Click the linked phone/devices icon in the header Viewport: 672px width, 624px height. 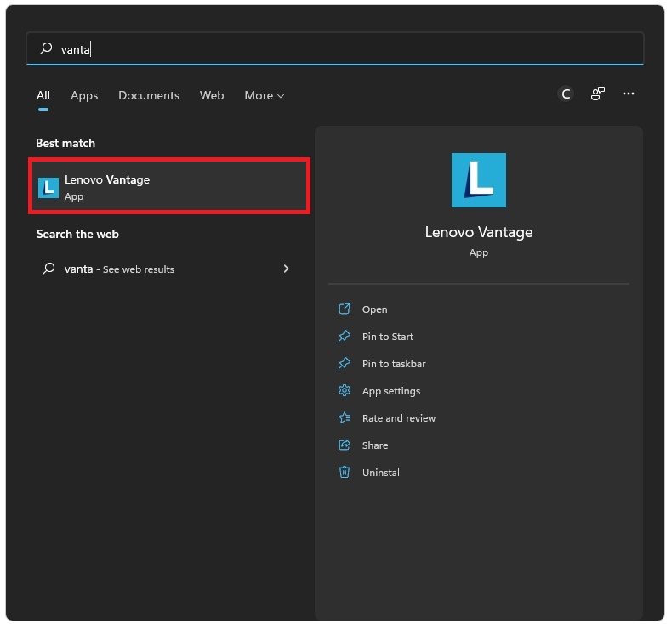click(x=598, y=94)
